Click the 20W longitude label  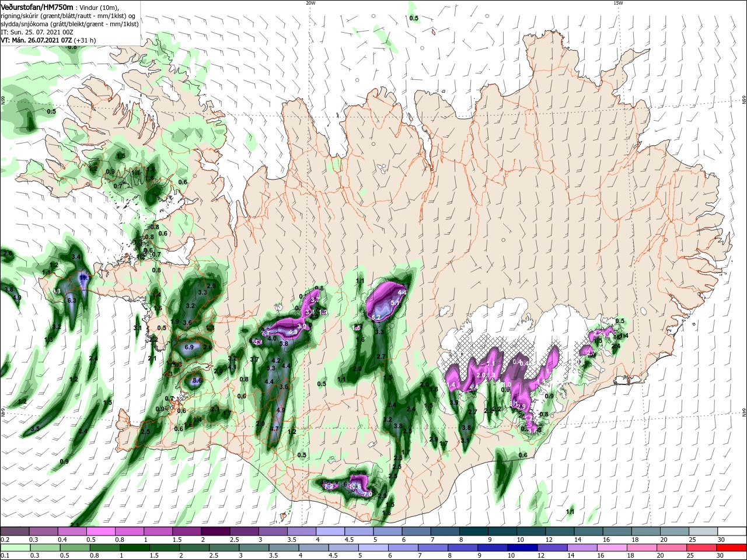coord(310,3)
